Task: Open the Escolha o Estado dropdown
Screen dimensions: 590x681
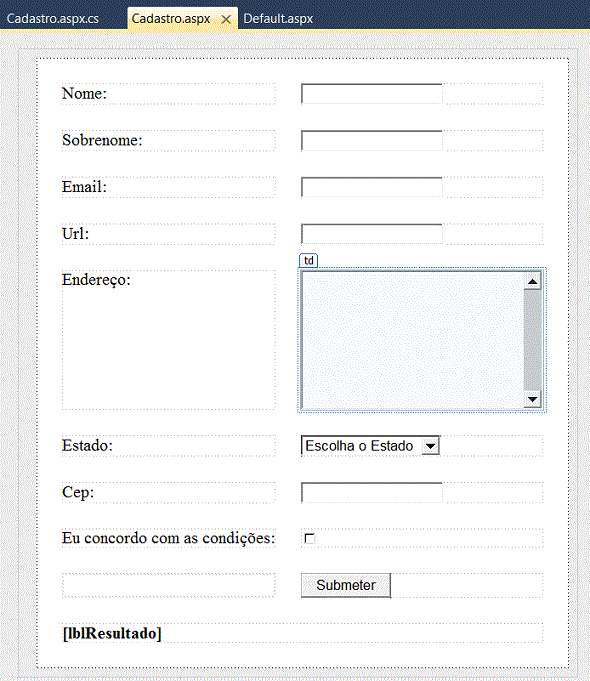Action: pyautogui.click(x=370, y=446)
